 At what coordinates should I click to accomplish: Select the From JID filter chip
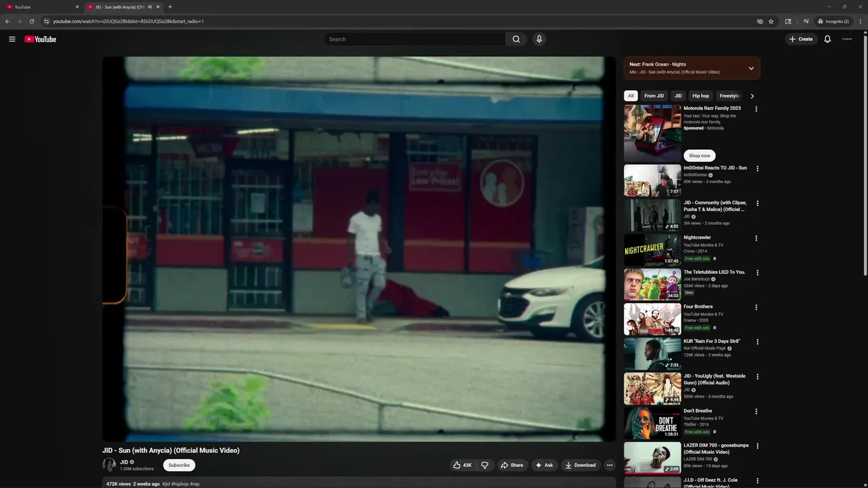[654, 96]
